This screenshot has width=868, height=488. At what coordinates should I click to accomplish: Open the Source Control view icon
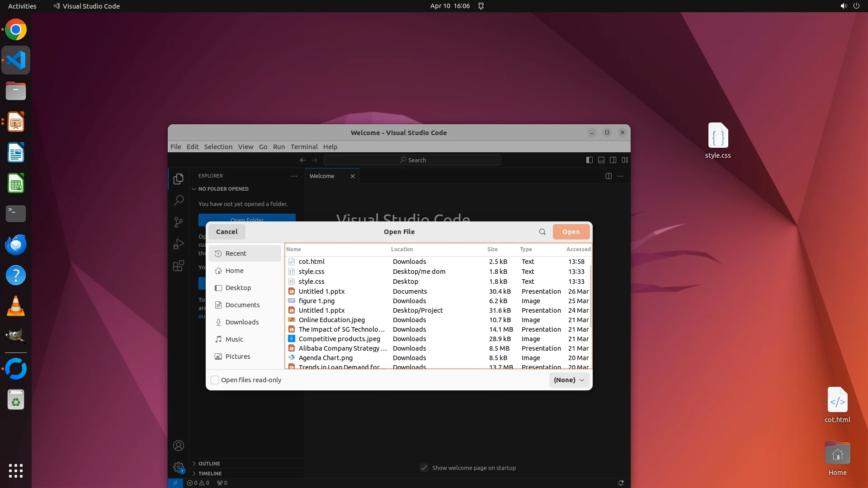pos(179,222)
